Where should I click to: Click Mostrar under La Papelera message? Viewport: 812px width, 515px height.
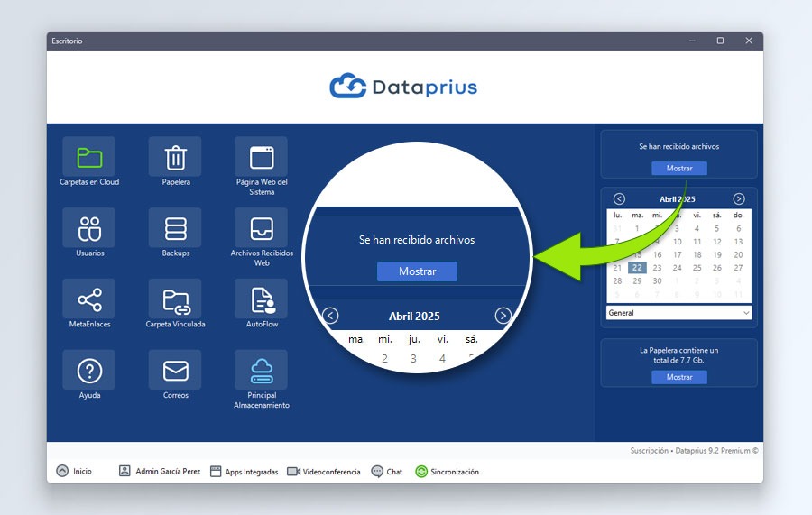(x=678, y=377)
